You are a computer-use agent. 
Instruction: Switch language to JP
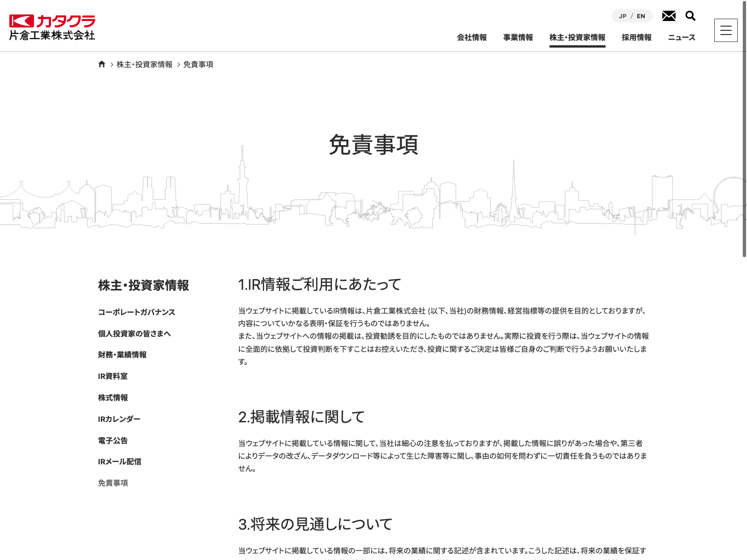tap(622, 16)
